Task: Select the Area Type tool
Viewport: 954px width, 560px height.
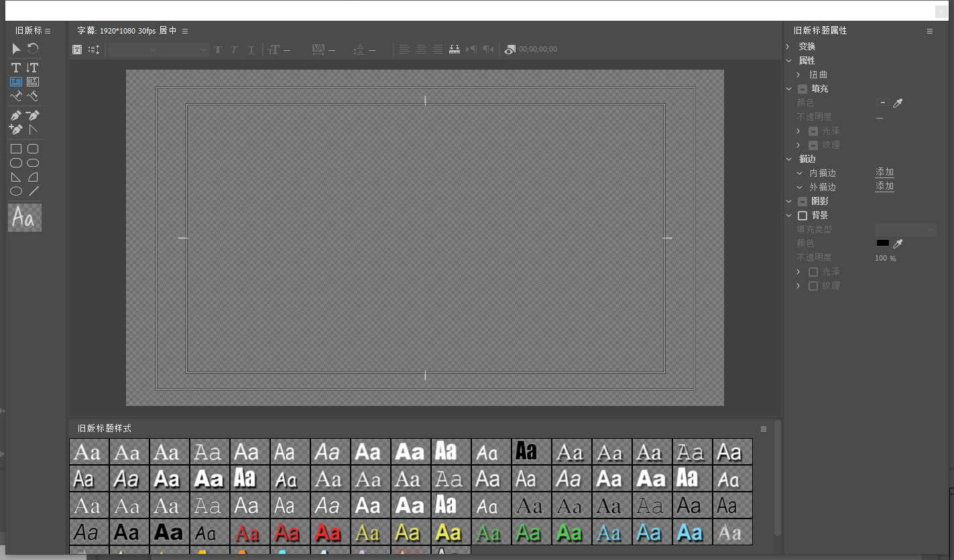Action: click(16, 82)
